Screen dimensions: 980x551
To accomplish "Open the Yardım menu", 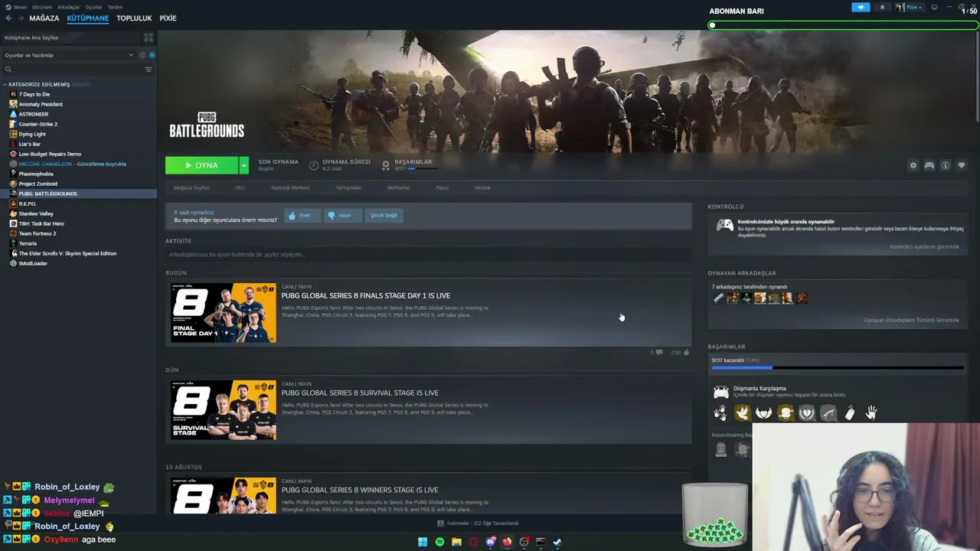I will pyautogui.click(x=115, y=7).
